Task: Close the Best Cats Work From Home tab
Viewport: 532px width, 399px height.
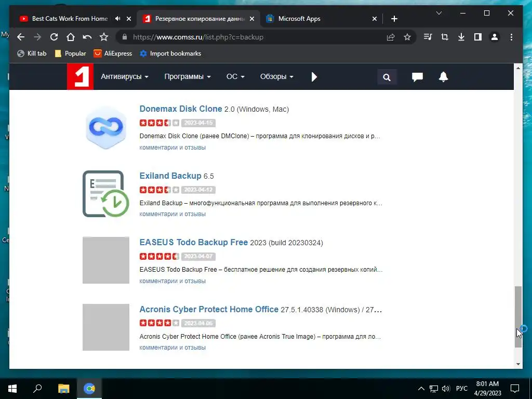Action: [129, 19]
